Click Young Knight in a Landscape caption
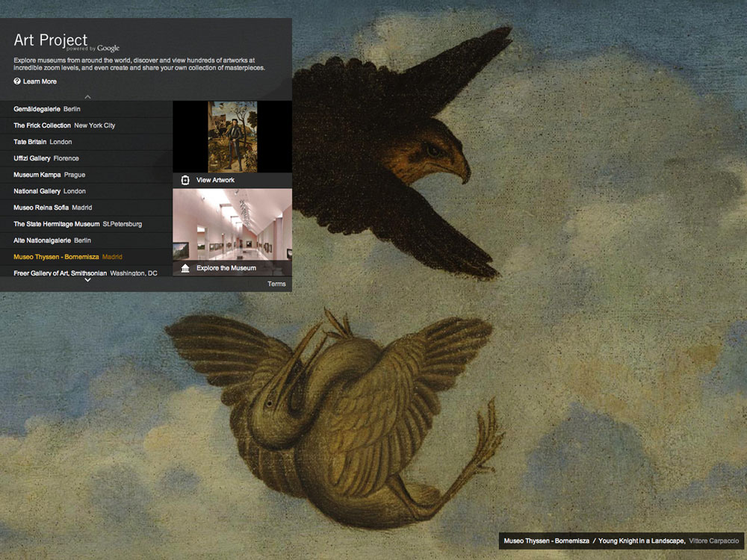 [642, 541]
